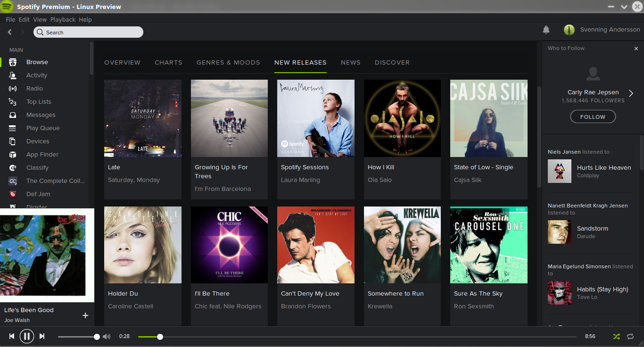Close the Who to Follow panel

click(x=636, y=49)
